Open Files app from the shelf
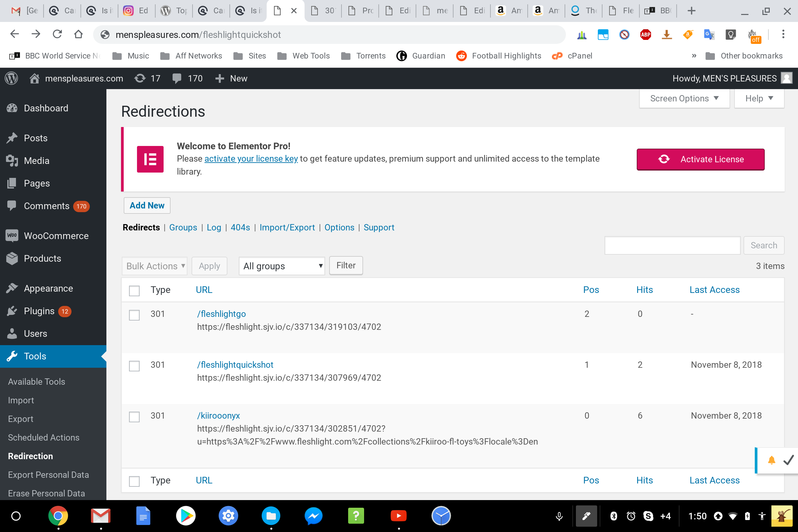798x532 pixels. (271, 516)
